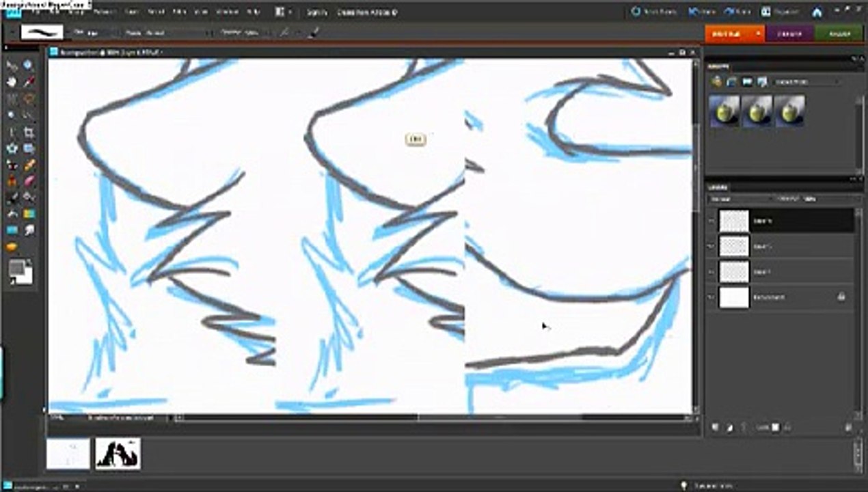
Task: Select the Rectangular Marquee tool
Action: [12, 99]
